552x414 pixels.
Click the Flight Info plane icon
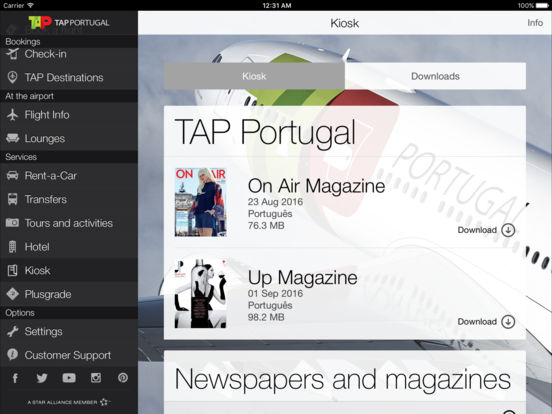pos(12,115)
